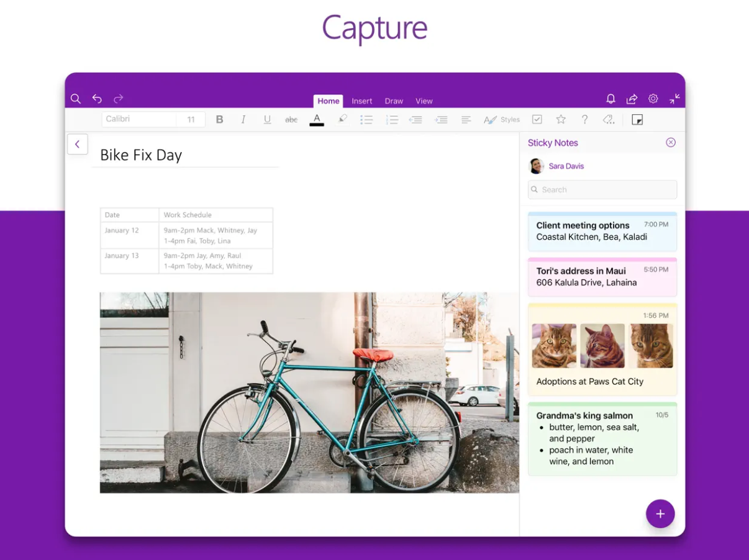Click '606 Kalula Drive, Lahaina' text
Viewport: 749px width, 560px height.
(586, 282)
